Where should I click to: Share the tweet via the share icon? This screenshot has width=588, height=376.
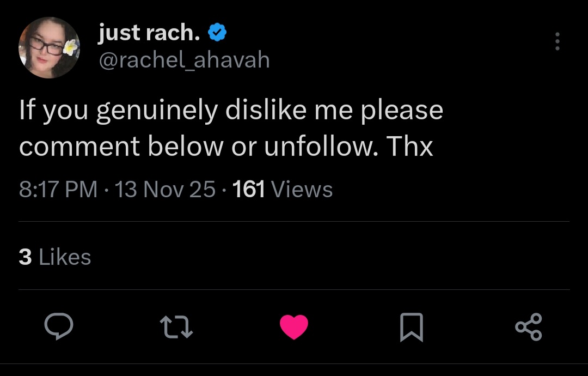528,327
